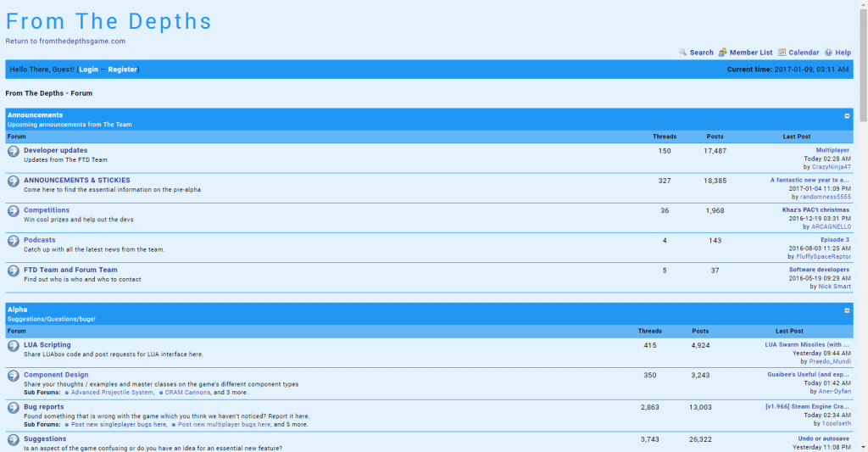Click forum status icon beside Suggestions
Viewport: 868px width, 452px height.
coord(14,440)
